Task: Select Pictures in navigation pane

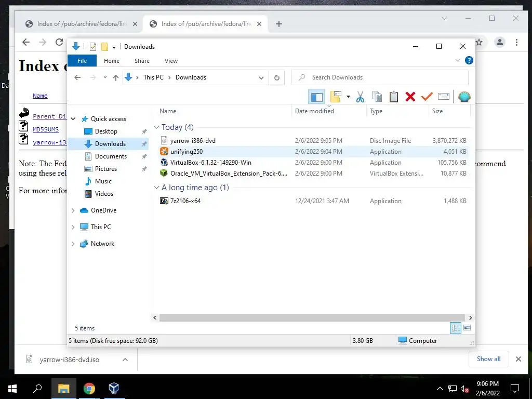Action: pos(105,169)
